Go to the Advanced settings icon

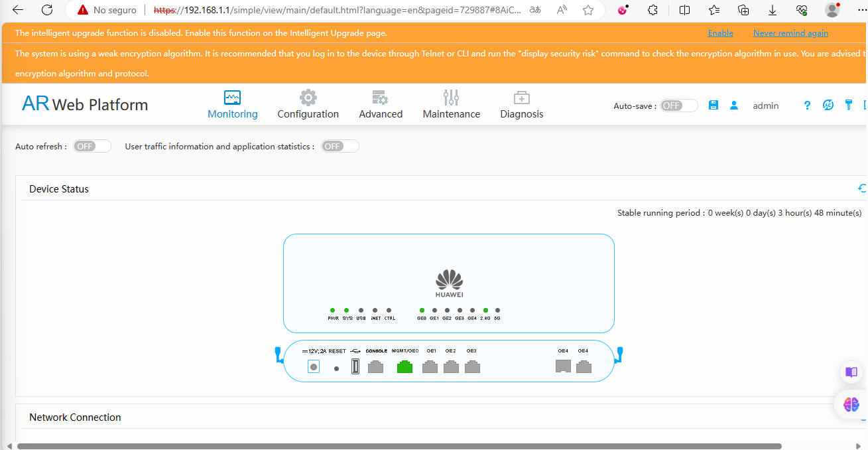(x=380, y=98)
